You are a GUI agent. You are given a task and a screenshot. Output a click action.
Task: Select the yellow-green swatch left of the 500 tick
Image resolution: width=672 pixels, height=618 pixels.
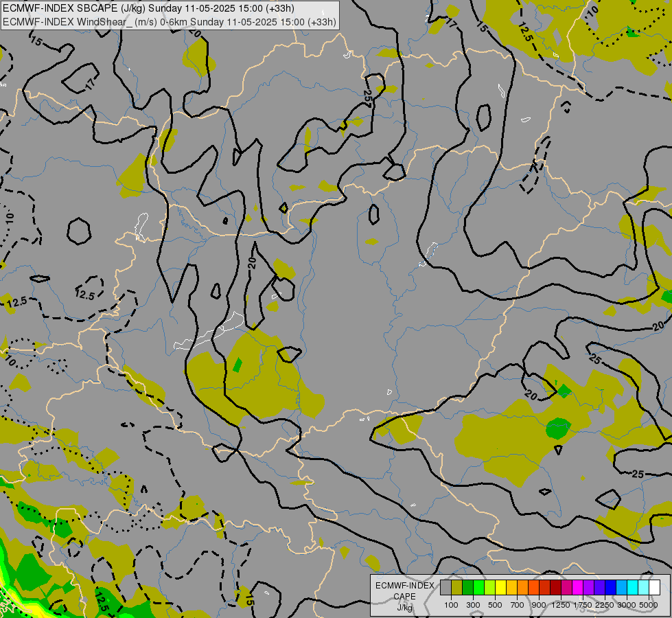coord(490,587)
